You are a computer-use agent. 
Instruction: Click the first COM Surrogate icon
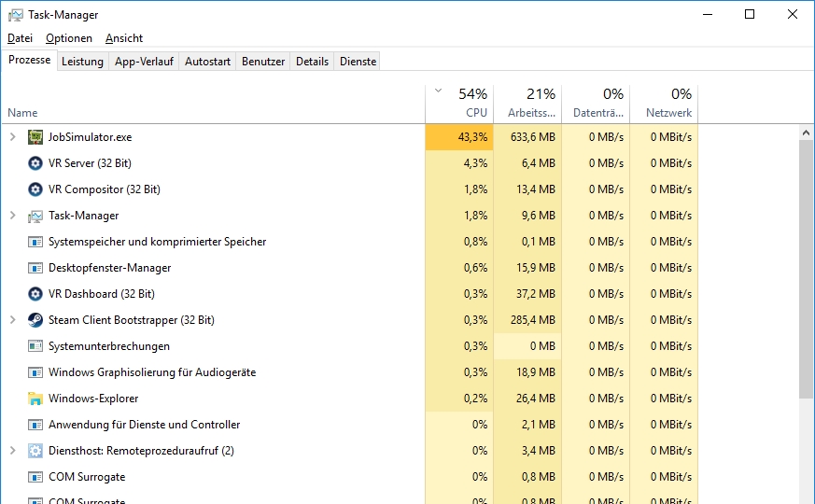point(35,476)
